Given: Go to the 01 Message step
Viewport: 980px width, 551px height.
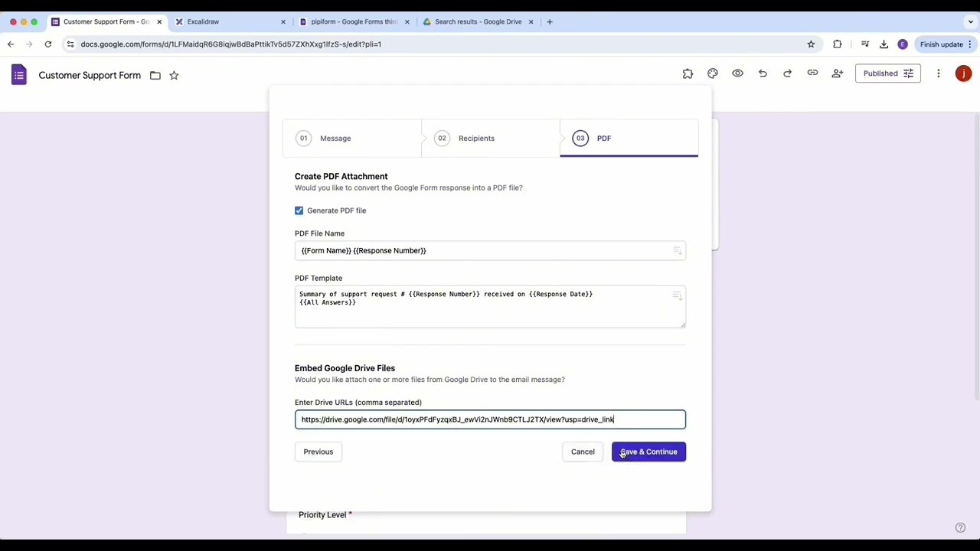Looking at the screenshot, I should [x=351, y=139].
